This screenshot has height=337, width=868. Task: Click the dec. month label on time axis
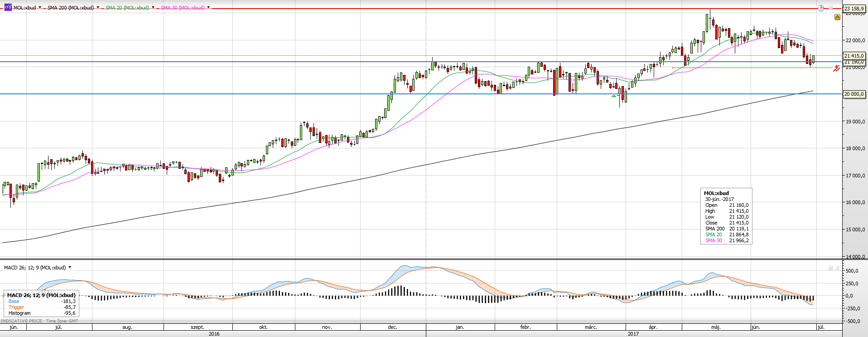(x=392, y=327)
